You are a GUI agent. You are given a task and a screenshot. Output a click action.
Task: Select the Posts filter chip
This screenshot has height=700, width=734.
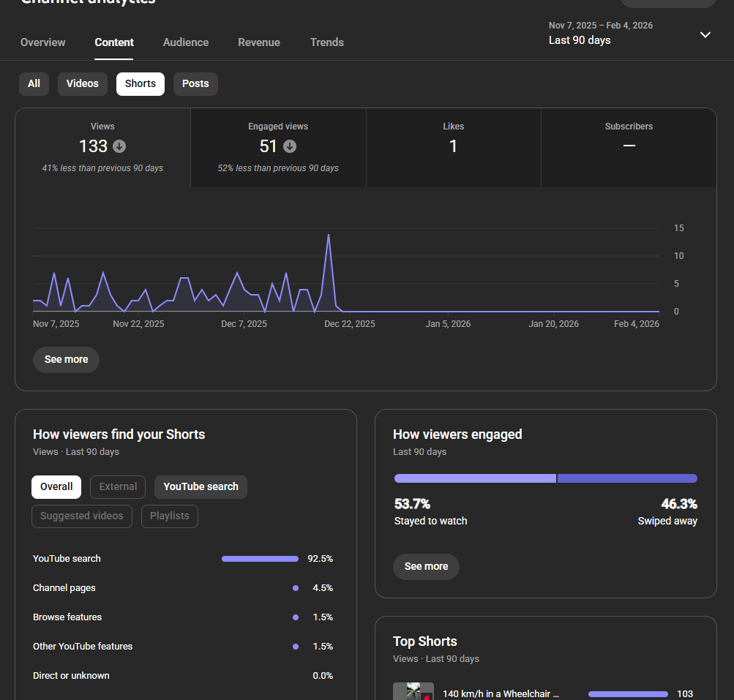point(195,83)
